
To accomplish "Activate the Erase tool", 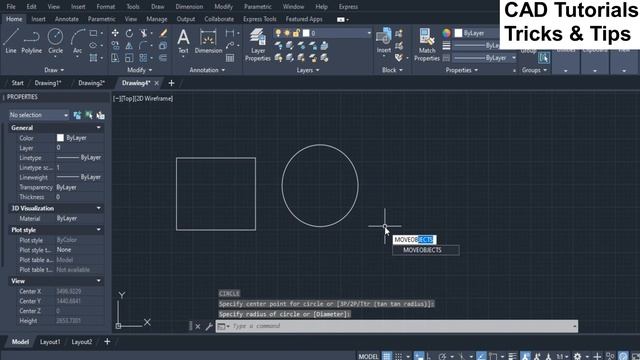I will pos(163,33).
